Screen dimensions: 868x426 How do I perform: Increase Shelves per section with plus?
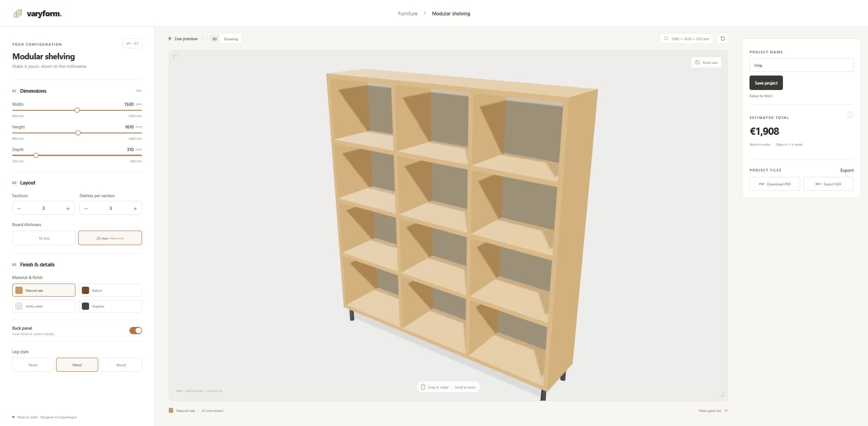point(135,208)
